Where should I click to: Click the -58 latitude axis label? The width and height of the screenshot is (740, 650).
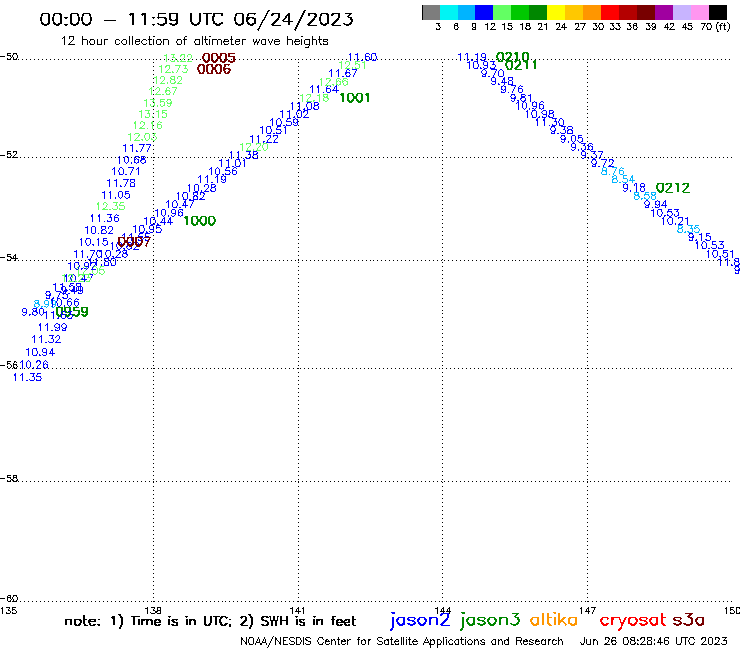[9, 479]
